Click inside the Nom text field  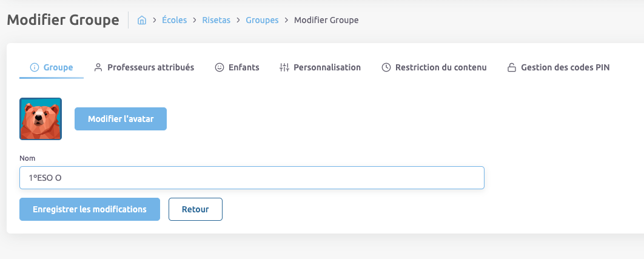click(252, 178)
